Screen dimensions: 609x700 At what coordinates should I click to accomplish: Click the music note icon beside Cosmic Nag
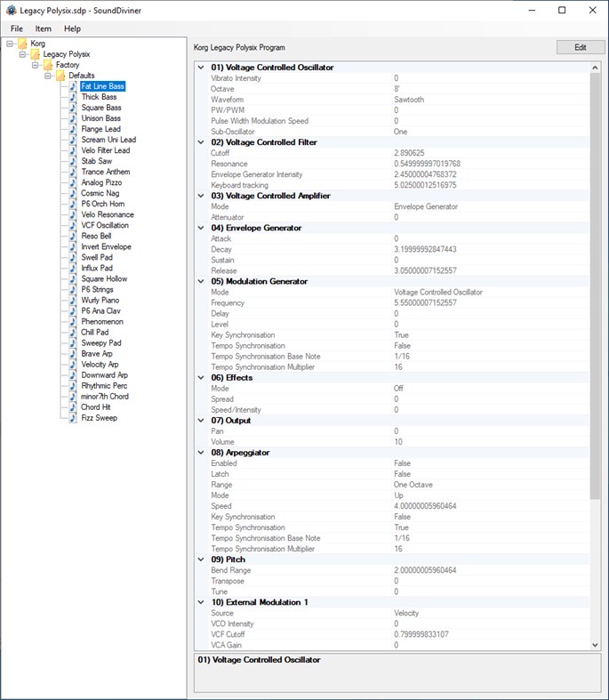[x=73, y=193]
